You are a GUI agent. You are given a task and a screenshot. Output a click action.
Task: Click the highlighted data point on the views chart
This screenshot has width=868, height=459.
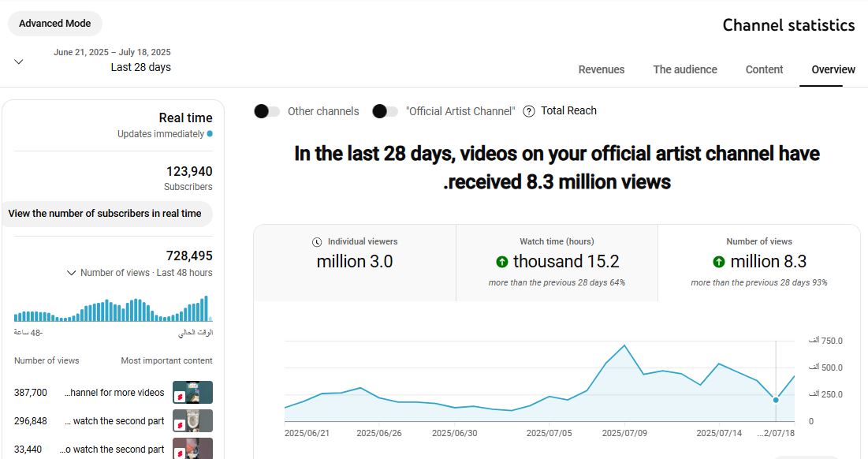coord(776,400)
